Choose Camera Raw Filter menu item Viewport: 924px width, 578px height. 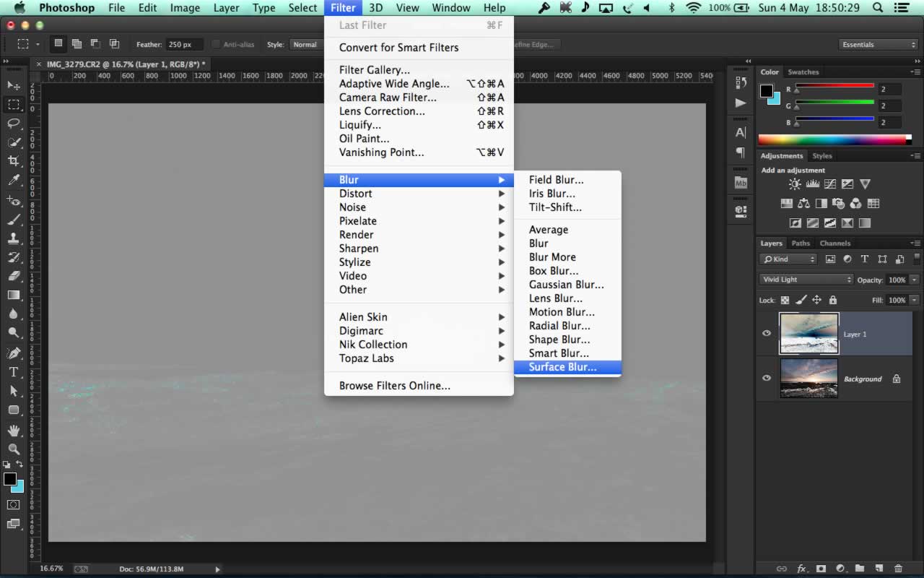tap(419, 98)
